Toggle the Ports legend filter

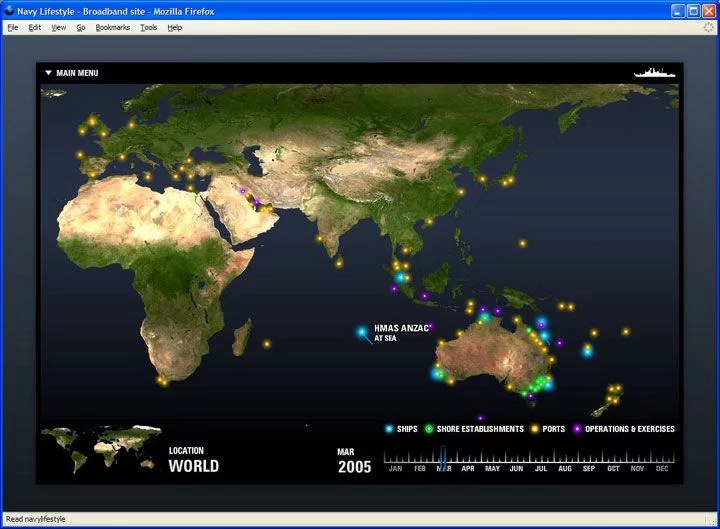pos(548,429)
